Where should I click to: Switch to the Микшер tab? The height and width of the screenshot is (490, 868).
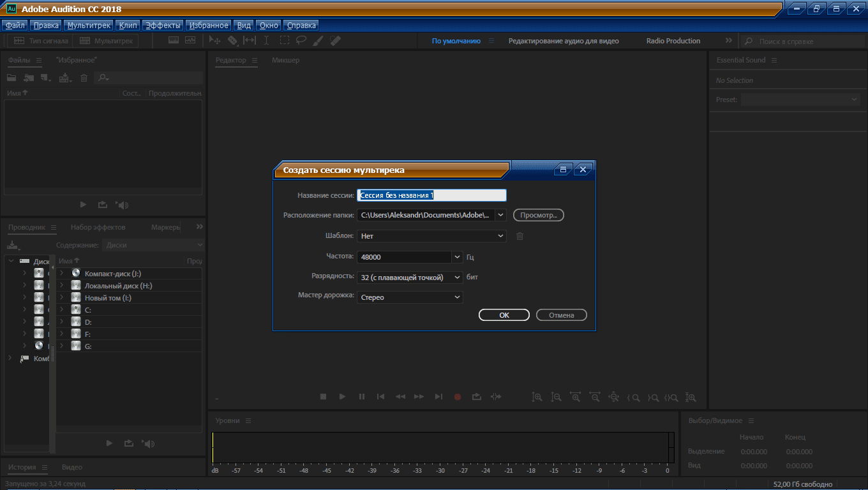pos(285,60)
